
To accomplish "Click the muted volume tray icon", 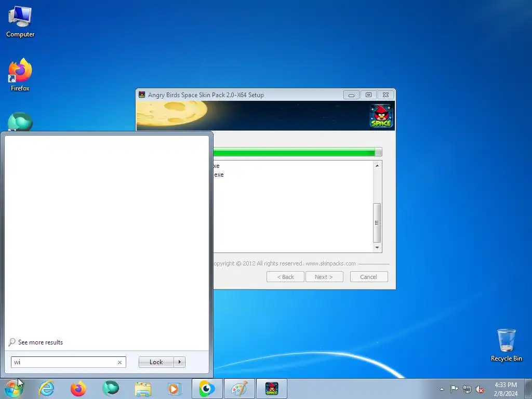I will [480, 389].
